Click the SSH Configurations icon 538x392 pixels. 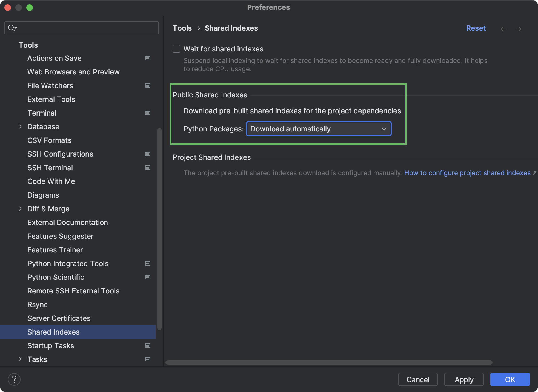coord(148,154)
